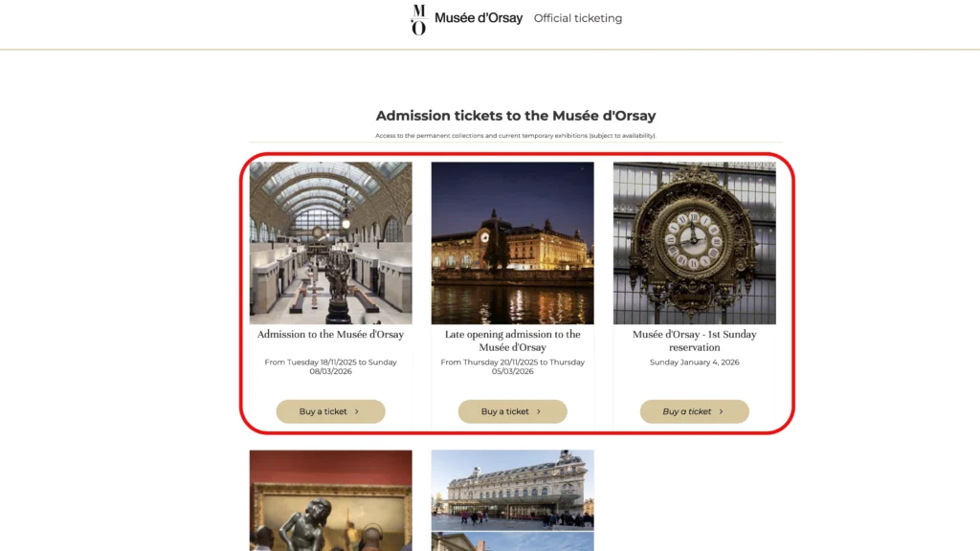Click the chevron arrow on first Buy button
The image size is (980, 551).
tap(357, 411)
